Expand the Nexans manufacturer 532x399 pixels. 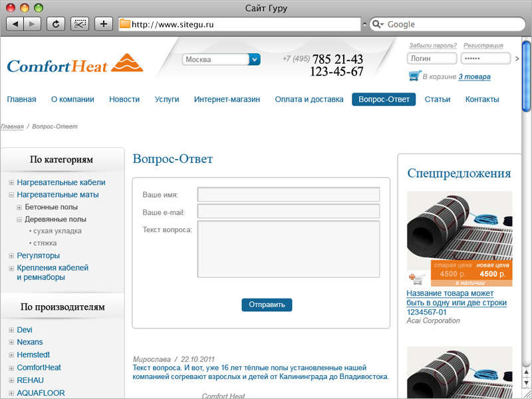pyautogui.click(x=11, y=342)
